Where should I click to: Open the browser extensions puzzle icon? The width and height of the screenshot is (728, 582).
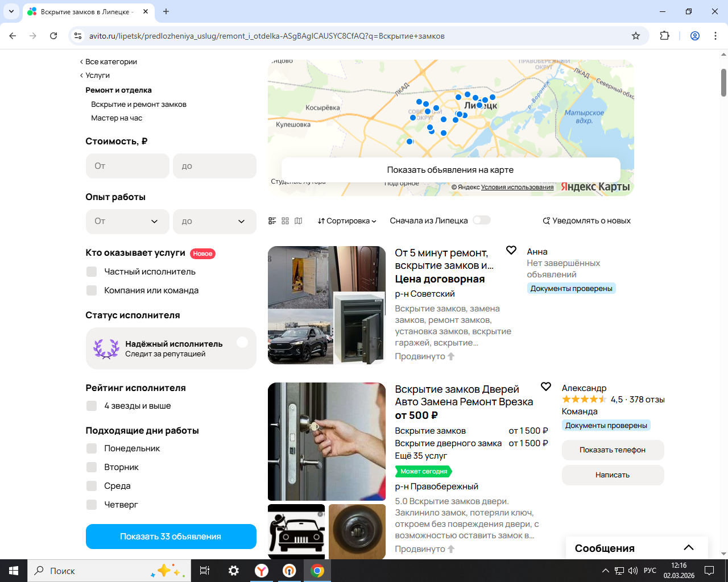click(664, 36)
